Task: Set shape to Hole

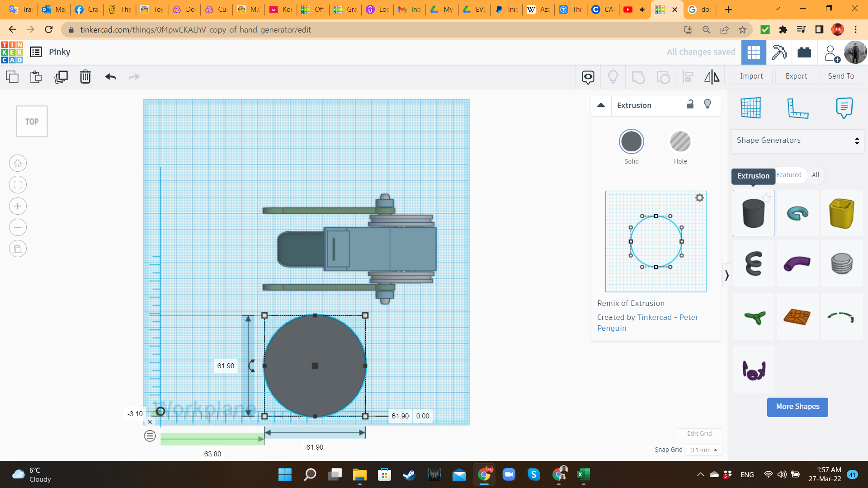Action: coord(680,142)
